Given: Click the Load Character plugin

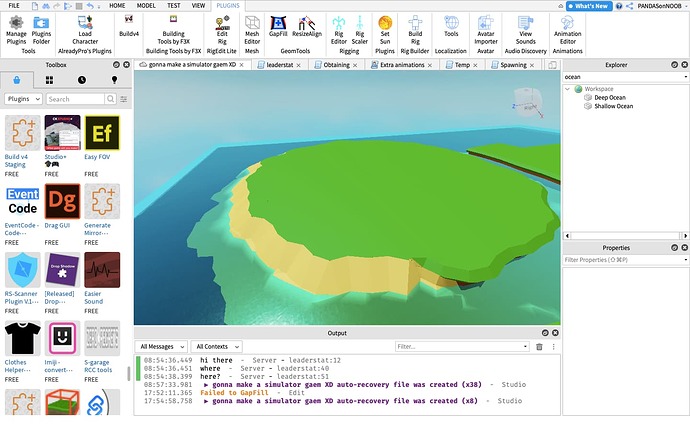Looking at the screenshot, I should click(85, 30).
